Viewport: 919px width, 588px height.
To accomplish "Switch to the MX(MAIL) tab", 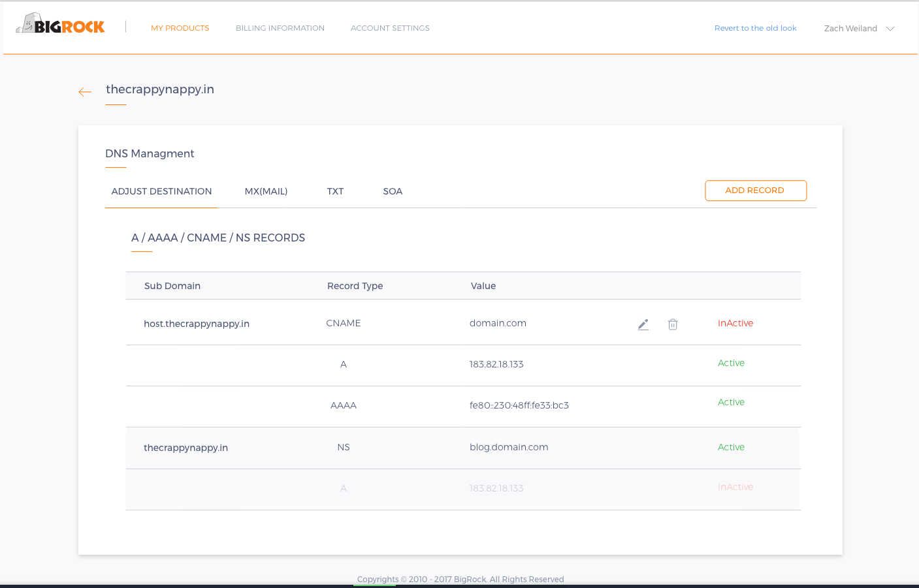I will 266,191.
